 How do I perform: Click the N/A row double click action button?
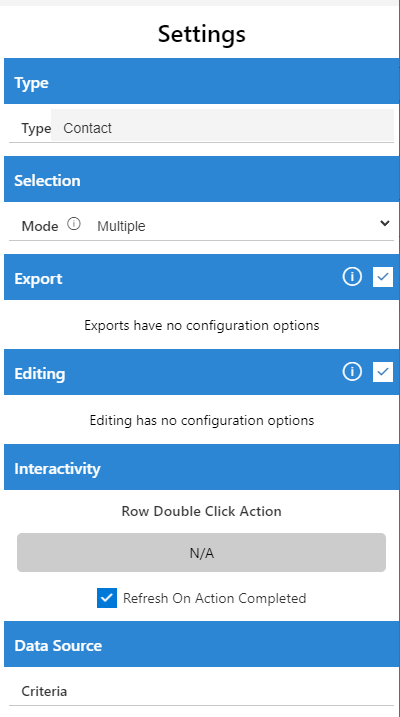(x=201, y=552)
